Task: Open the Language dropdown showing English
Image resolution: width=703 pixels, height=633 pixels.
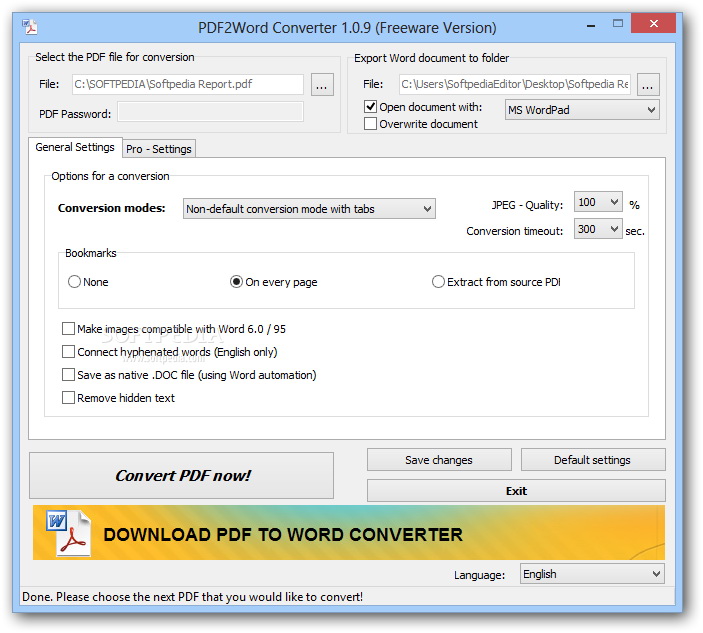Action: point(592,574)
